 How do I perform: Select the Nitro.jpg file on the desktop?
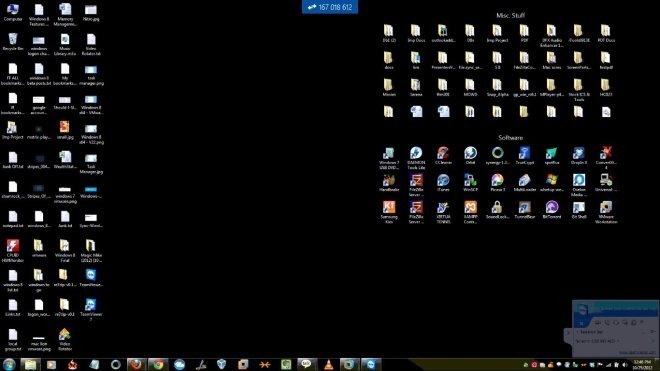91,13
